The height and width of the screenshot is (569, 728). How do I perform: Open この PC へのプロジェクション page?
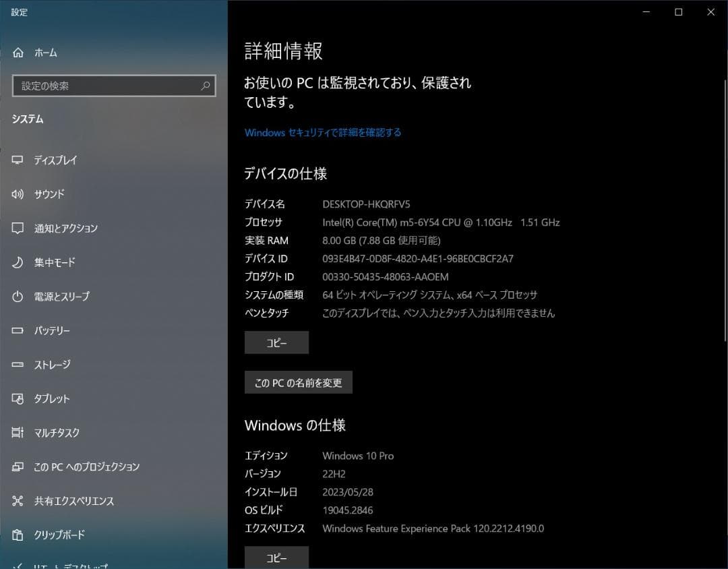tap(86, 467)
